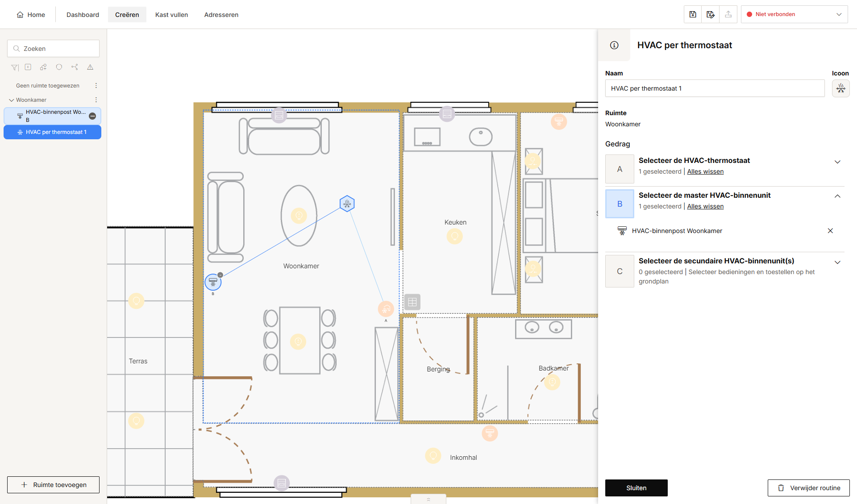Click the save-as icon with pencil

pos(711,14)
